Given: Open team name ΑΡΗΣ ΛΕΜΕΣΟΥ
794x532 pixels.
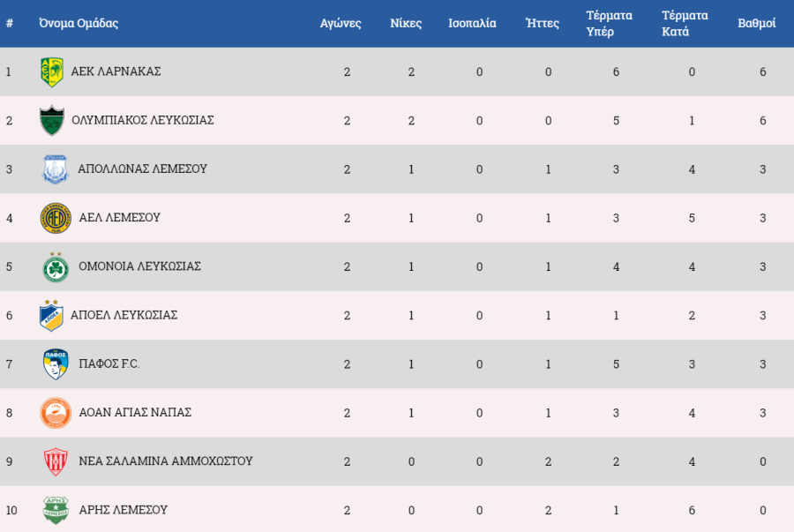Looking at the screenshot, I should coord(123,510).
